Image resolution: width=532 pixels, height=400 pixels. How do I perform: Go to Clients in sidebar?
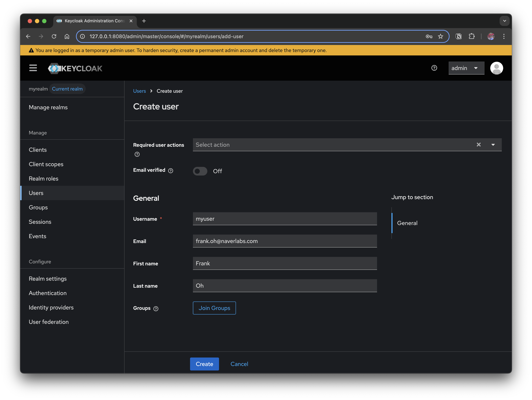point(38,150)
